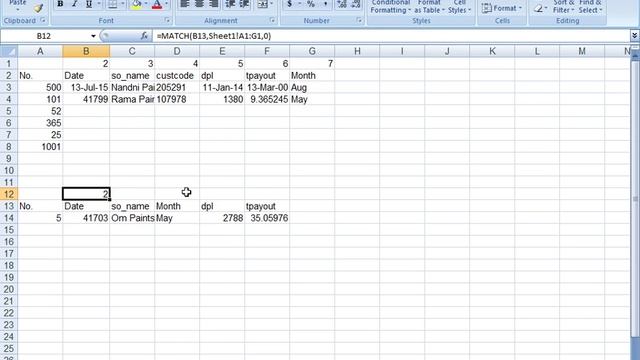The image size is (640, 360).
Task: Apply accounting dollar format
Action: [289, 4]
